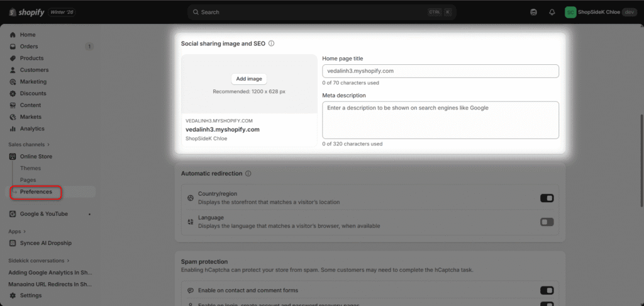Screen dimensions: 644x306
Task: Click the social sharing image placeholder
Action: click(x=249, y=84)
